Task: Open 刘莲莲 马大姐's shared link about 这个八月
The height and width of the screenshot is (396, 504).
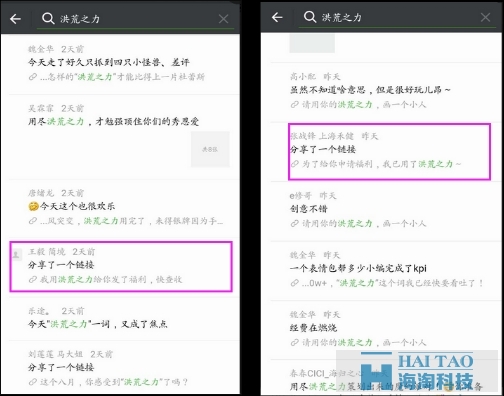Action: coord(124,368)
